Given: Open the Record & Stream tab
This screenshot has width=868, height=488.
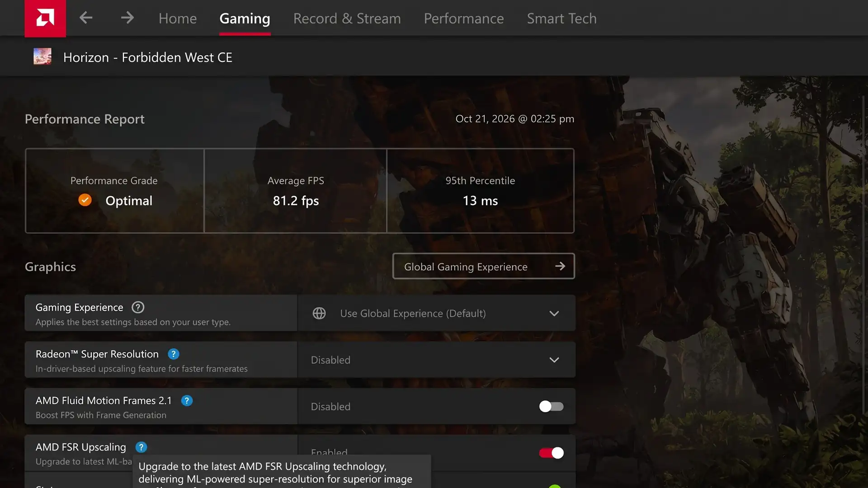Looking at the screenshot, I should (347, 19).
